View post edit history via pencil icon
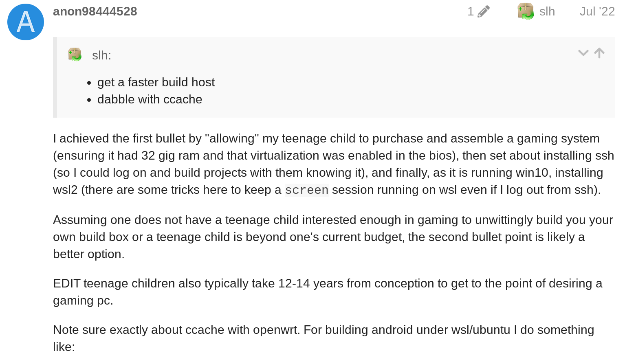The width and height of the screenshot is (625, 364). [483, 11]
